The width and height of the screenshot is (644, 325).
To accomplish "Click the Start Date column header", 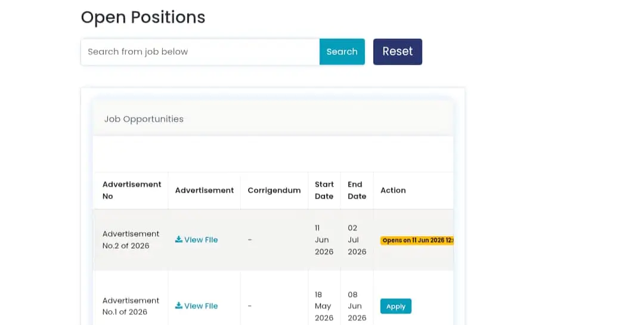I will click(x=324, y=190).
